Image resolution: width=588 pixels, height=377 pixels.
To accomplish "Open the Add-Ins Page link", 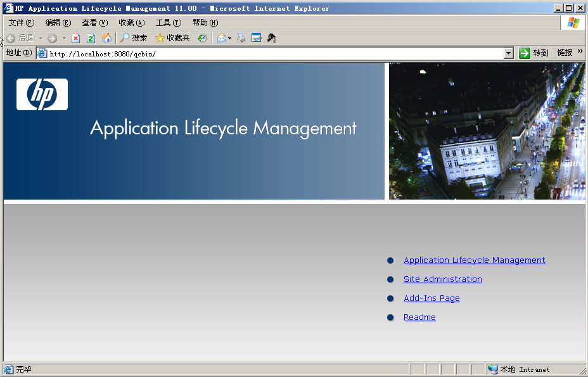I will point(431,298).
